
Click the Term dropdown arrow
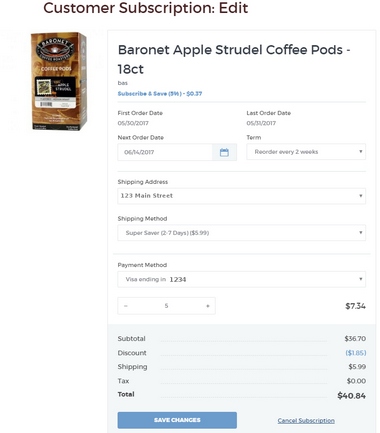click(x=360, y=152)
